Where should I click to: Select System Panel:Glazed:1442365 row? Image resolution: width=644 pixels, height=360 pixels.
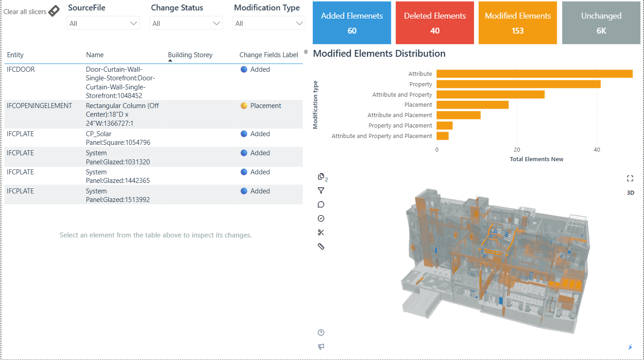(x=154, y=176)
